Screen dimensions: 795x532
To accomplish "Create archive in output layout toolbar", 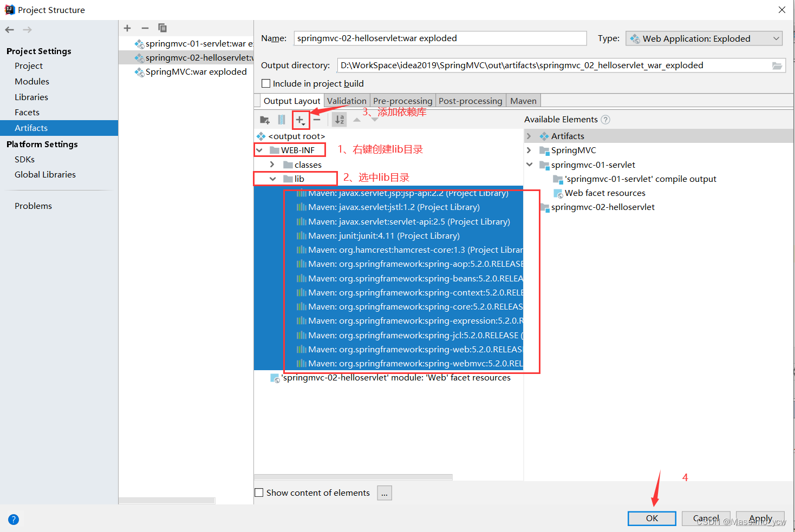I will 282,120.
